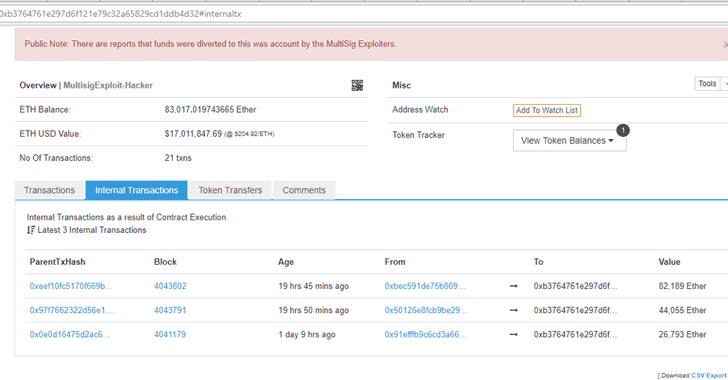Viewport: 728px width, 380px height.
Task: Open parent transaction 0xeef10fc5170f669b
Action: (71, 286)
